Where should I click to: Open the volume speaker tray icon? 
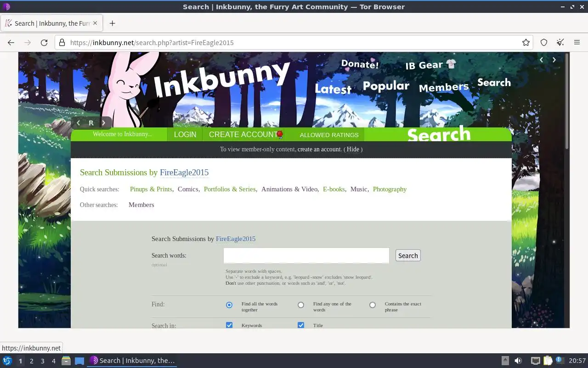click(x=518, y=361)
